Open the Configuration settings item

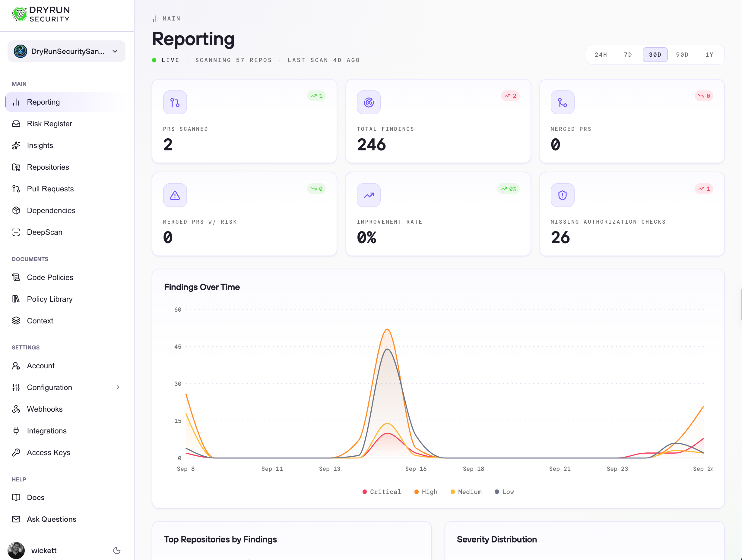tap(66, 387)
